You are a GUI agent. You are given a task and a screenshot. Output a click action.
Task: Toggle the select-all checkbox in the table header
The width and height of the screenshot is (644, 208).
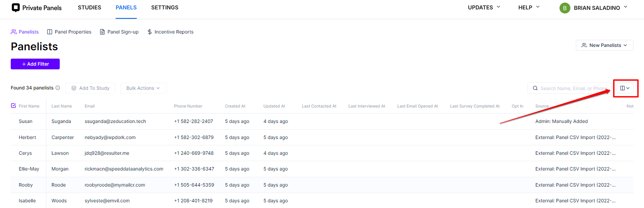coord(14,106)
